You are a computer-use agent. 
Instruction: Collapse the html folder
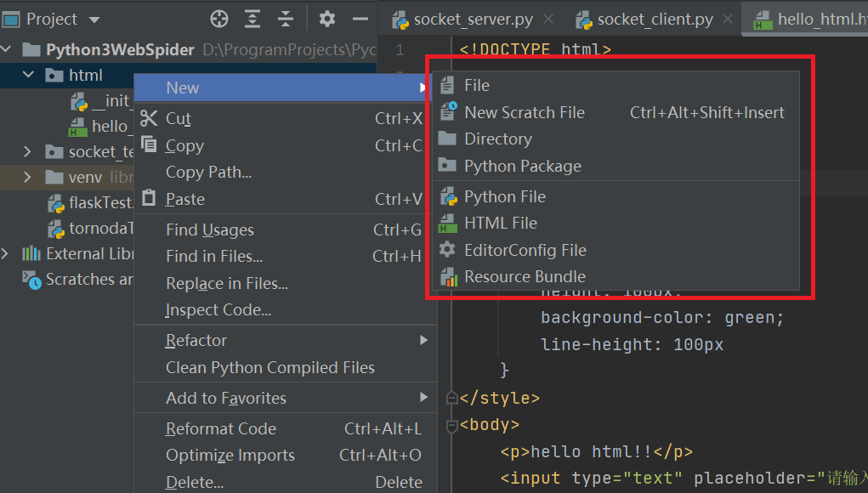coord(29,76)
